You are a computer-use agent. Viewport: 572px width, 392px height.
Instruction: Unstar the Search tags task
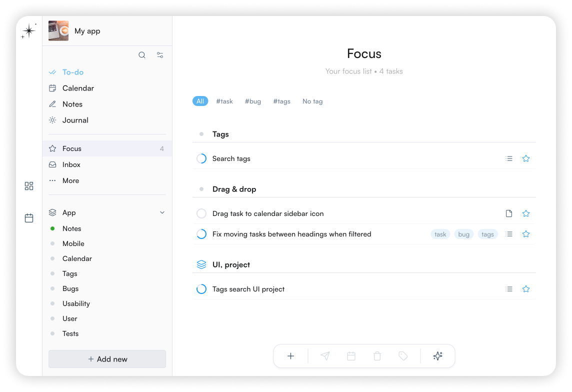[525, 158]
